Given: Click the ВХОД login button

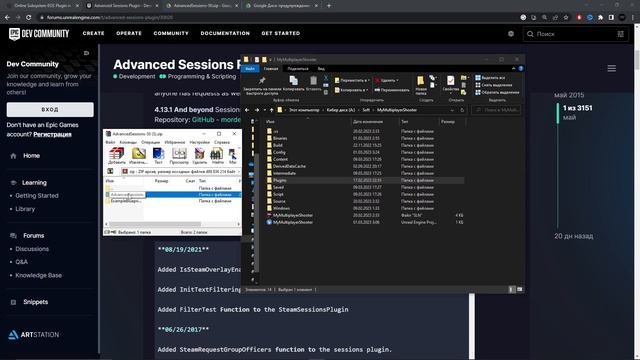Looking at the screenshot, I should [x=50, y=109].
